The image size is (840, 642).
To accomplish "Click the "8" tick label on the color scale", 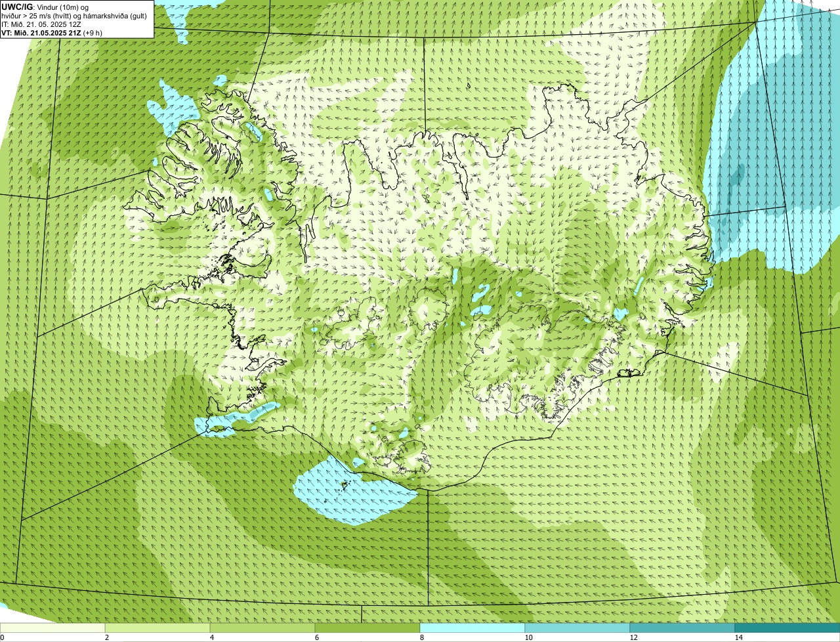I will click(x=421, y=637).
